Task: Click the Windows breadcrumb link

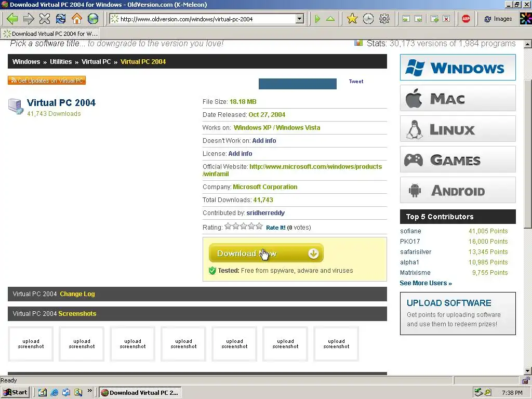Action: (x=26, y=62)
